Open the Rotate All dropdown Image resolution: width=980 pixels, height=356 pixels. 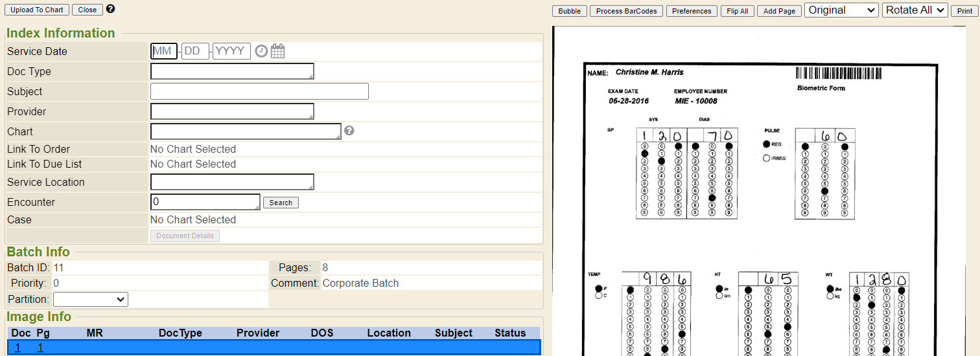[x=915, y=10]
